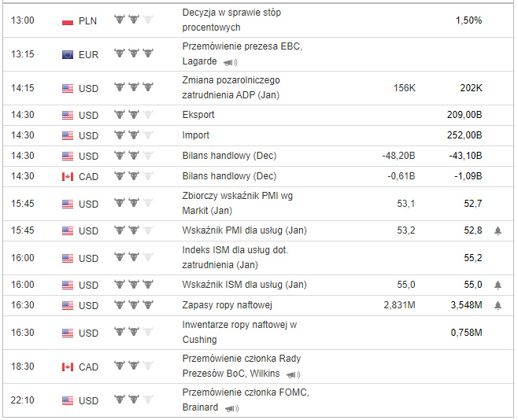The width and height of the screenshot is (518, 420).
Task: Click the European Union flag for EUR
Action: click(68, 54)
